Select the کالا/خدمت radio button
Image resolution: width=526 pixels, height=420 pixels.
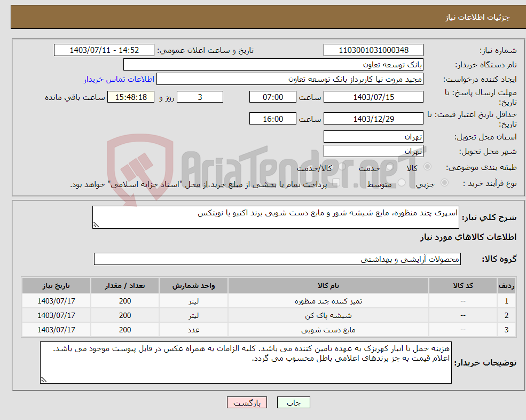pyautogui.click(x=342, y=167)
